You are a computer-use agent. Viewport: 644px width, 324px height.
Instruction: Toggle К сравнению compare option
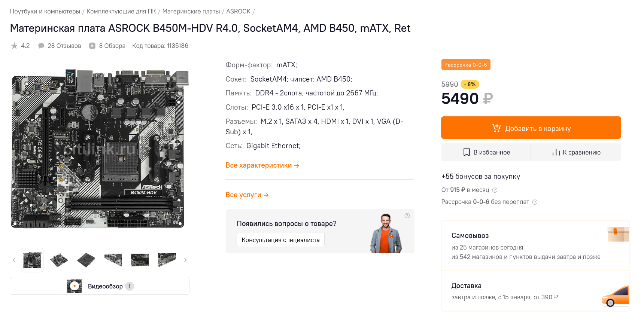click(x=576, y=152)
